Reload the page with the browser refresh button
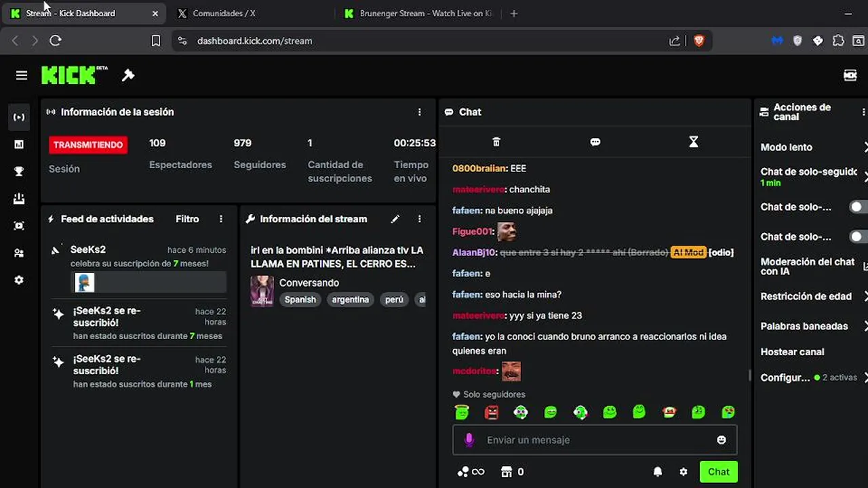Screen dimensions: 868x488 tap(56, 41)
